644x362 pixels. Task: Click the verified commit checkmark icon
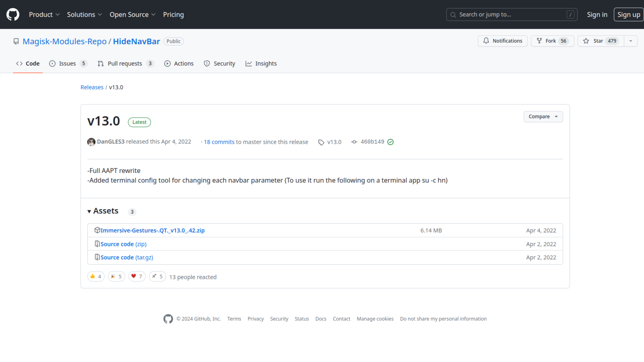pyautogui.click(x=390, y=142)
